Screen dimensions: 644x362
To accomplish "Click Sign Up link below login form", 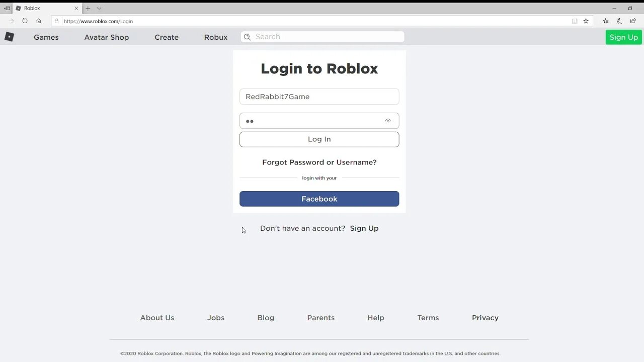I will pos(364,228).
